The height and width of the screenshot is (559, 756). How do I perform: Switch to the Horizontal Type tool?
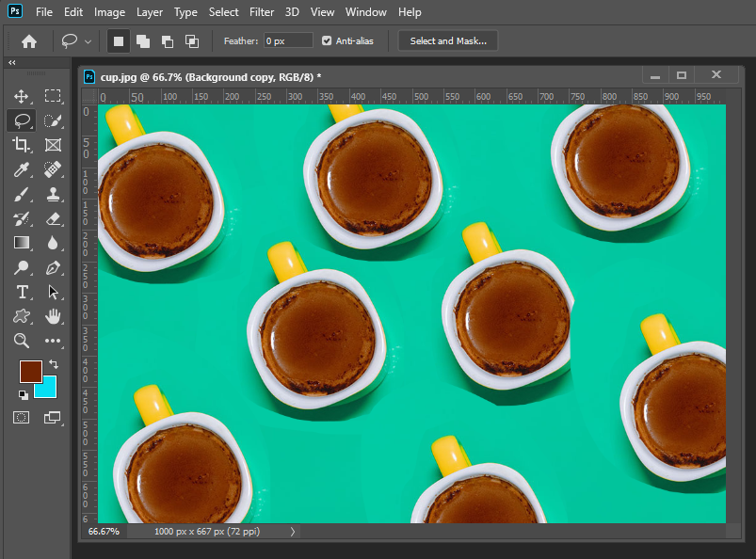tap(21, 292)
